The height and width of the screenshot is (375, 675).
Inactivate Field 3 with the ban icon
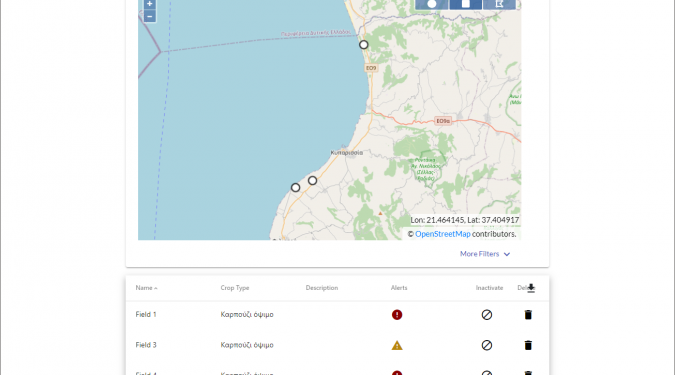[486, 345]
